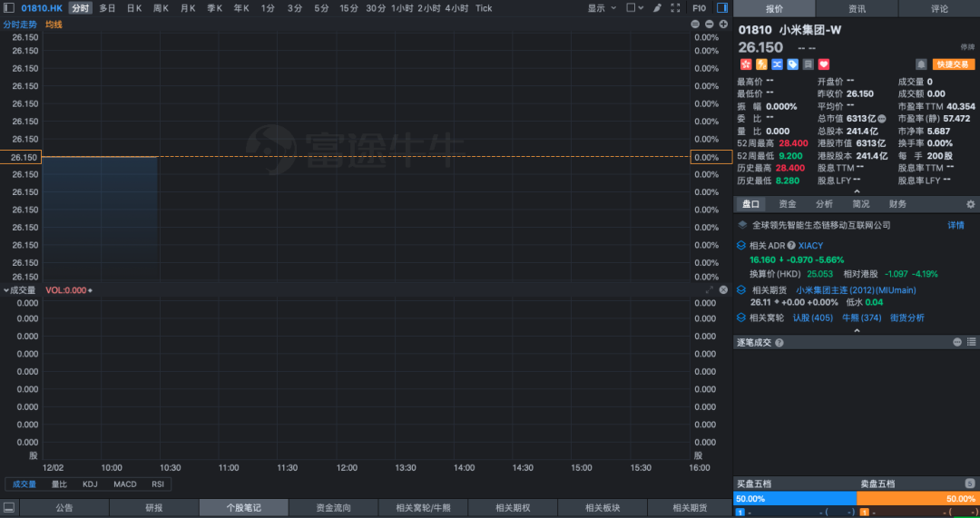The width and height of the screenshot is (980, 518).
Task: Close the volume indicator panel
Action: pos(723,290)
